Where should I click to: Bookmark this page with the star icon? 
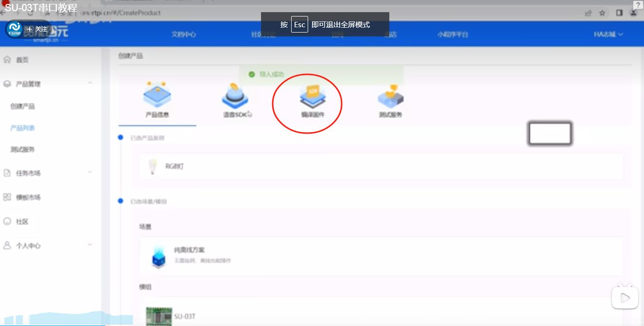tap(602, 13)
